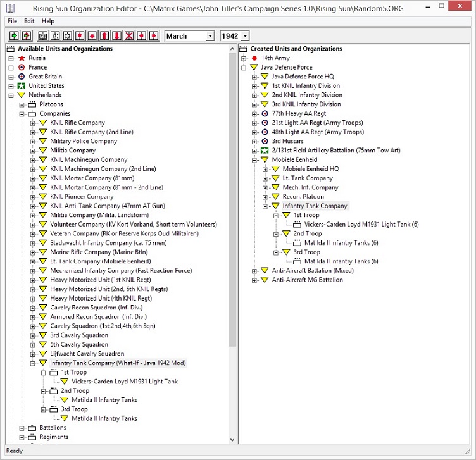Click the left pane's vertical scrollbar thumb
This screenshot has width=476, height=460.
232,201
